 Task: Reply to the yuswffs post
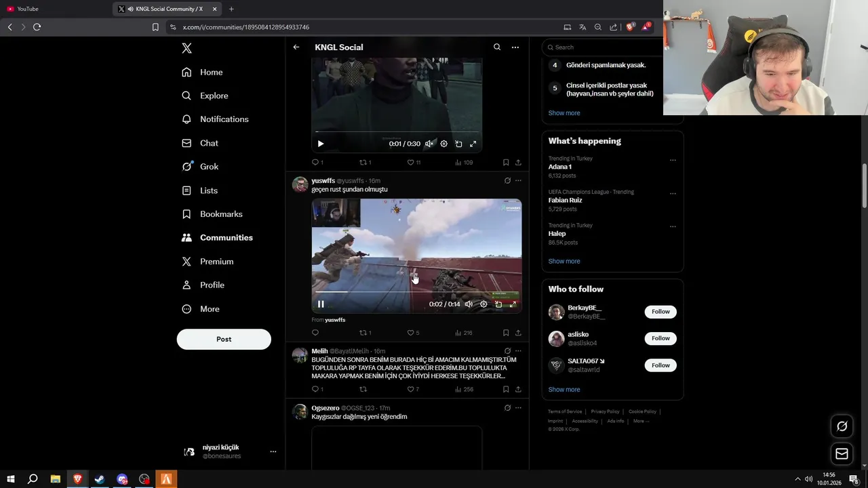pos(315,333)
